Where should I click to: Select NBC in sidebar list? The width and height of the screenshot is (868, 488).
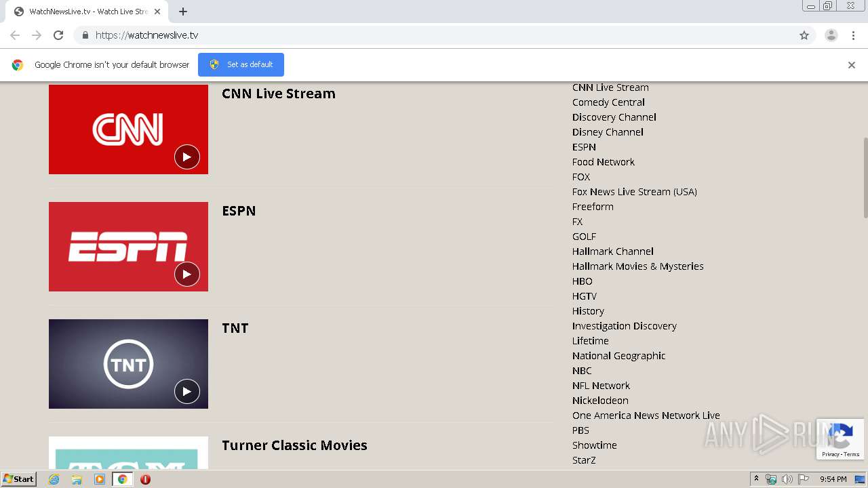pyautogui.click(x=582, y=371)
